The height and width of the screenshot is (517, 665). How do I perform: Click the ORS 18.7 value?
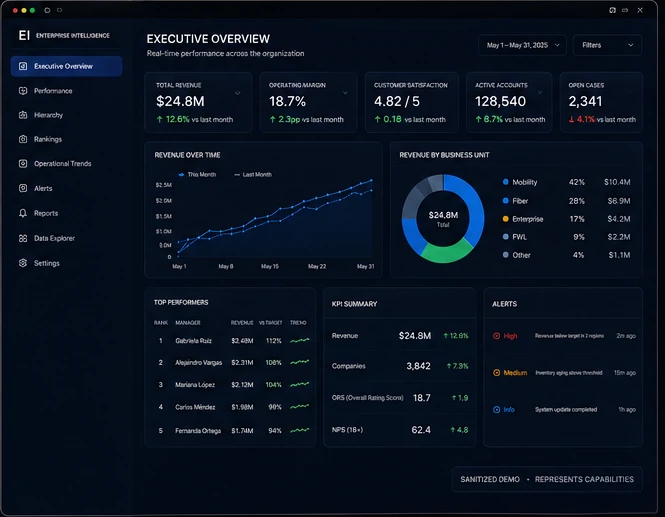(x=422, y=398)
